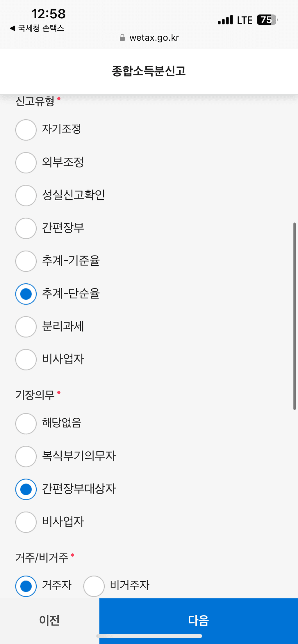Select the 추계-단순율 radio button
The height and width of the screenshot is (644, 298).
pyautogui.click(x=26, y=294)
